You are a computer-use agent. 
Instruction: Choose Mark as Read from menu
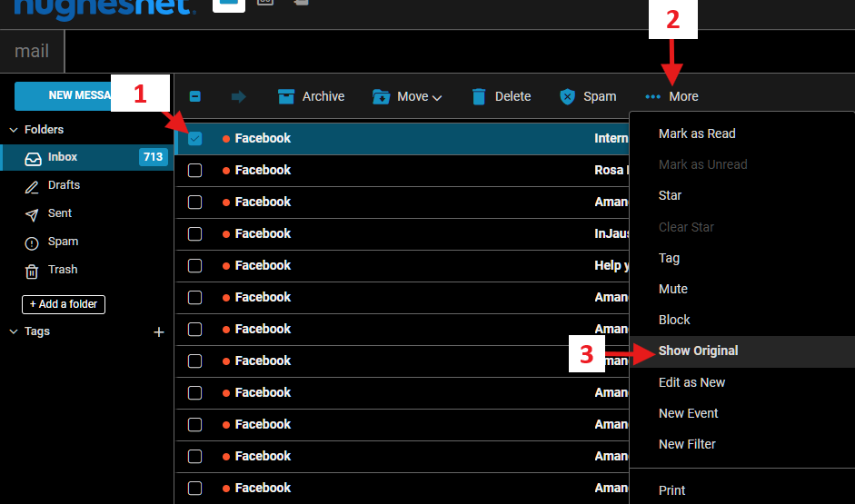click(697, 133)
